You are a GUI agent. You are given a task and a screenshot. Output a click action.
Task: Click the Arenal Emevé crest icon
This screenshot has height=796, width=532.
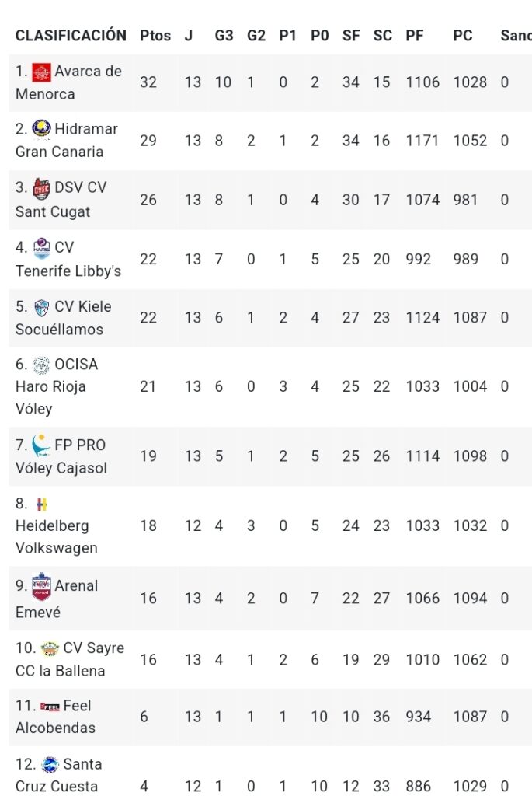pos(42,586)
